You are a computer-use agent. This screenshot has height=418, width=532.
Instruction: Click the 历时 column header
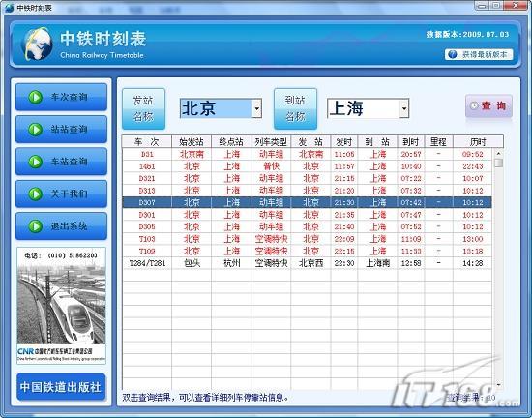coord(478,141)
